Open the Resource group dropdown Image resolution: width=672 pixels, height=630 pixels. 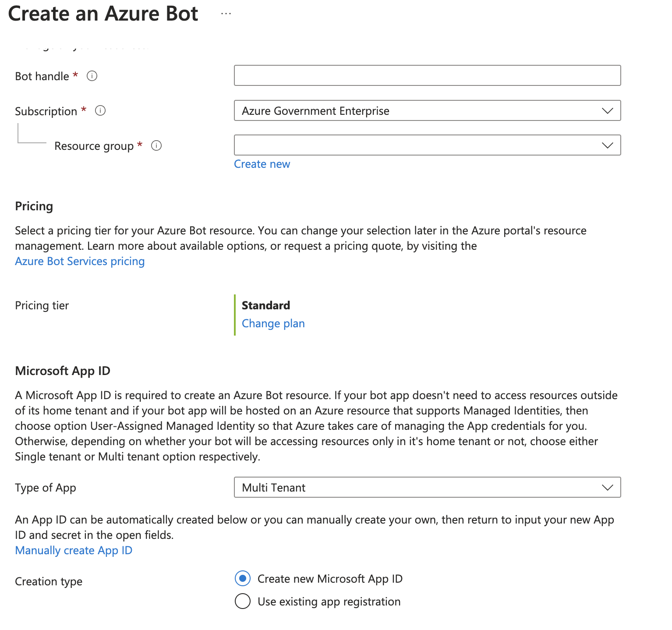pos(427,145)
